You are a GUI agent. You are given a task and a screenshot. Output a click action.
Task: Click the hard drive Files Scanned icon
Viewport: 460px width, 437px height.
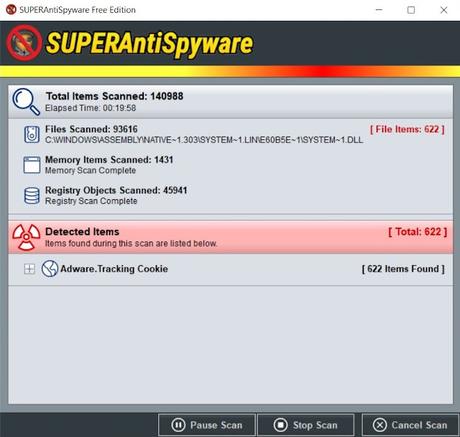point(32,134)
